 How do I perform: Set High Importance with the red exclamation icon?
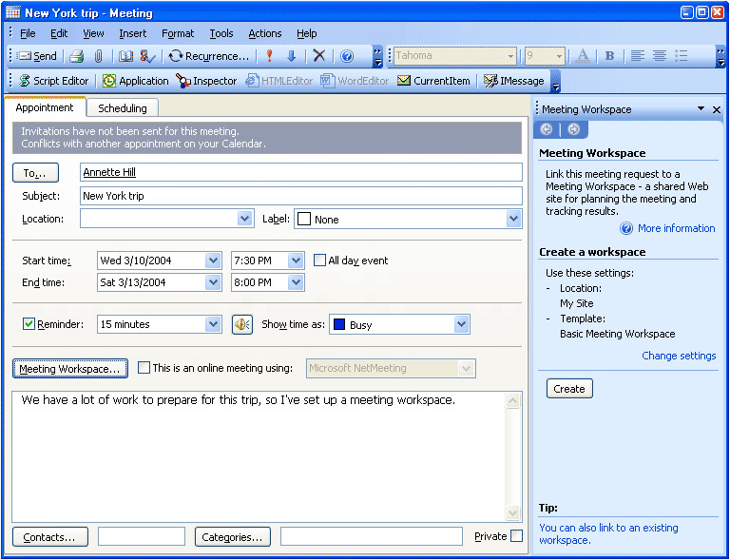tap(270, 56)
